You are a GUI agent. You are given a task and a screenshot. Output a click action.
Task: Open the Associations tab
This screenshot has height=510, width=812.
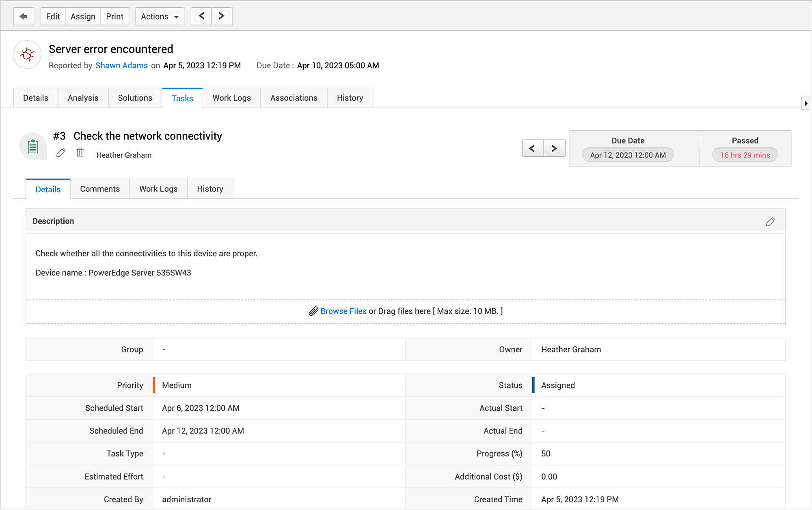click(294, 98)
